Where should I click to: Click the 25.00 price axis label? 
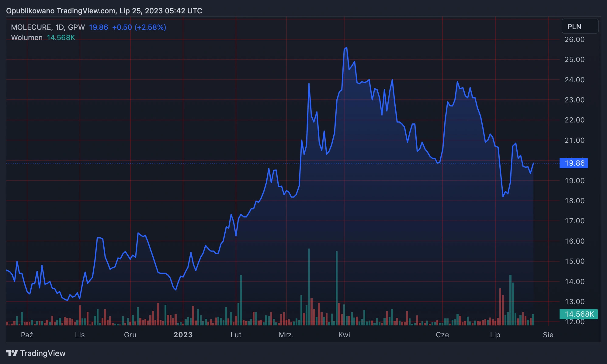(574, 60)
